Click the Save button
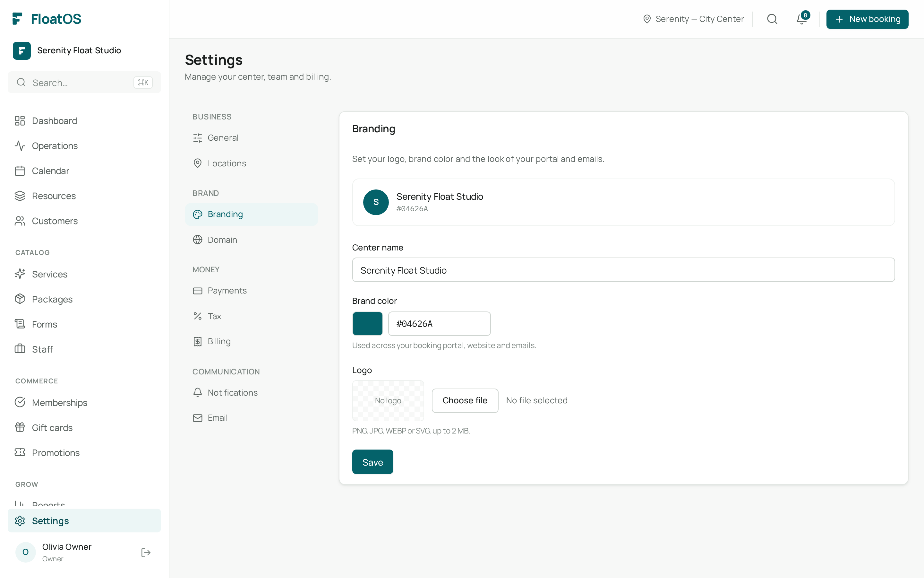 tap(372, 462)
